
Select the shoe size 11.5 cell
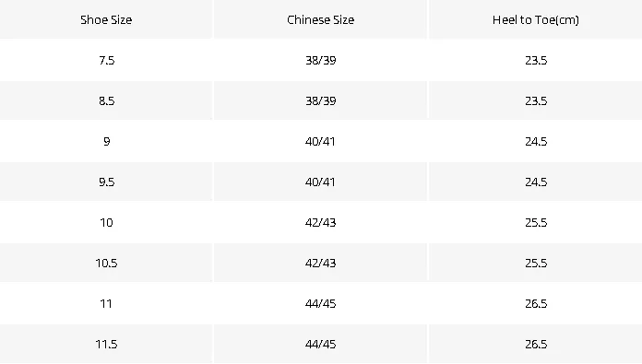106,344
